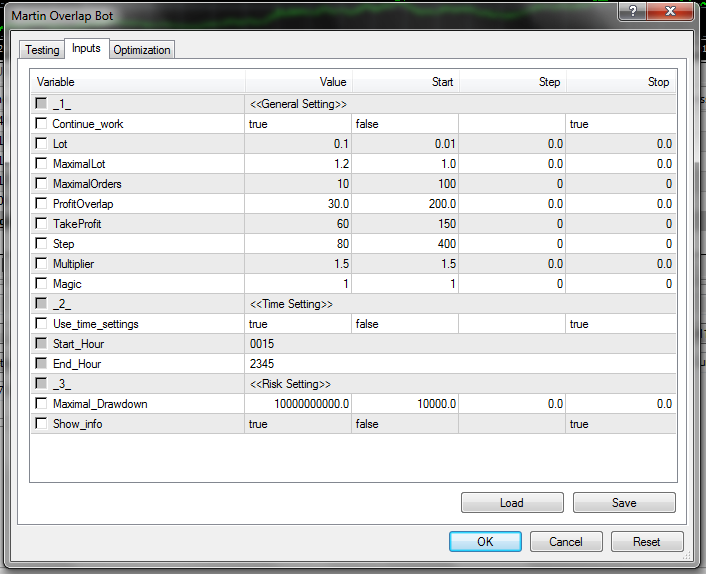Image resolution: width=706 pixels, height=574 pixels.
Task: Check the MaximalLot checkbox
Action: 41,163
